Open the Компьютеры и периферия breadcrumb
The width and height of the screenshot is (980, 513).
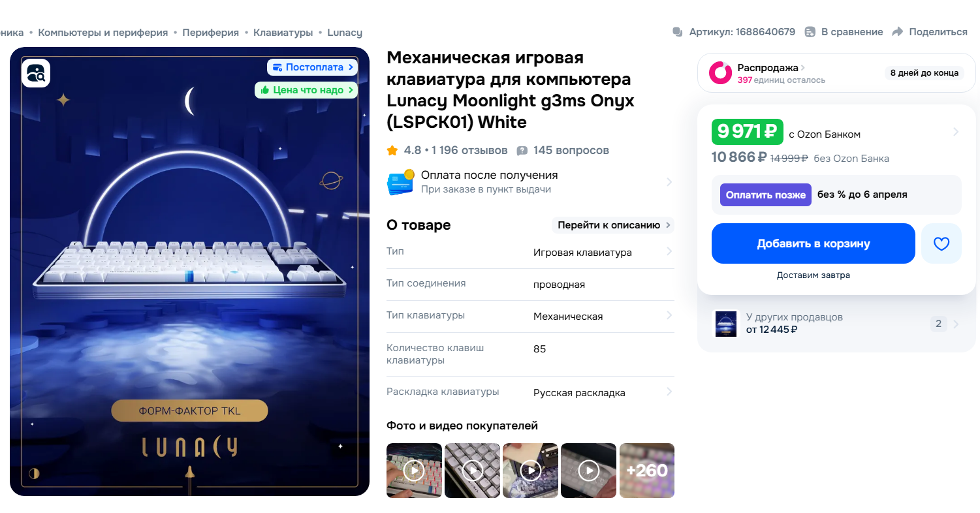(x=103, y=33)
